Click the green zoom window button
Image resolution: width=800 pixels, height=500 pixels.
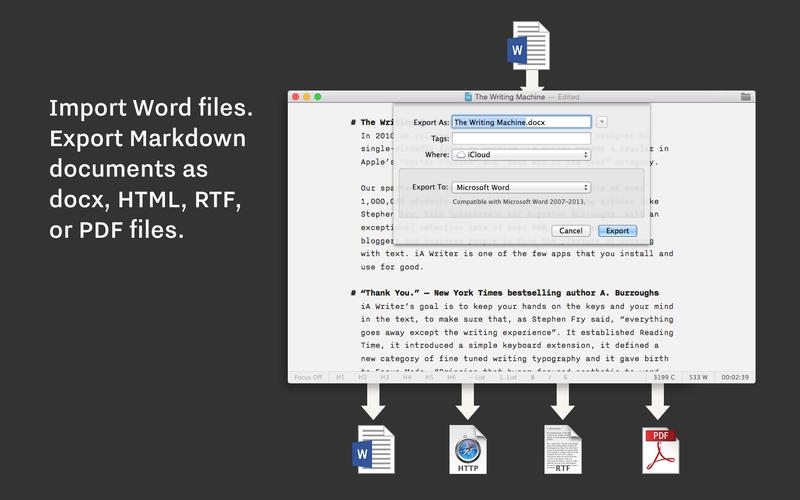click(x=318, y=96)
